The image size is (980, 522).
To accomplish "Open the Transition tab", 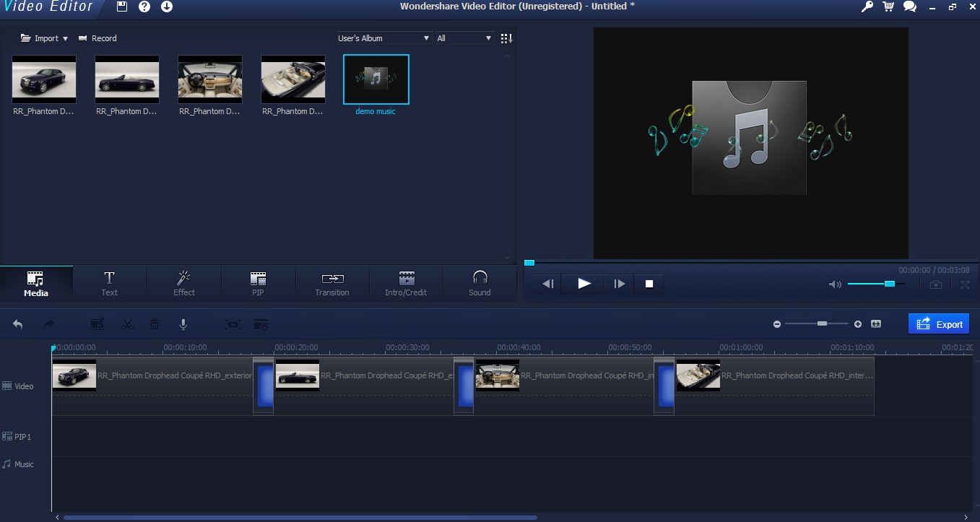I will coord(332,283).
